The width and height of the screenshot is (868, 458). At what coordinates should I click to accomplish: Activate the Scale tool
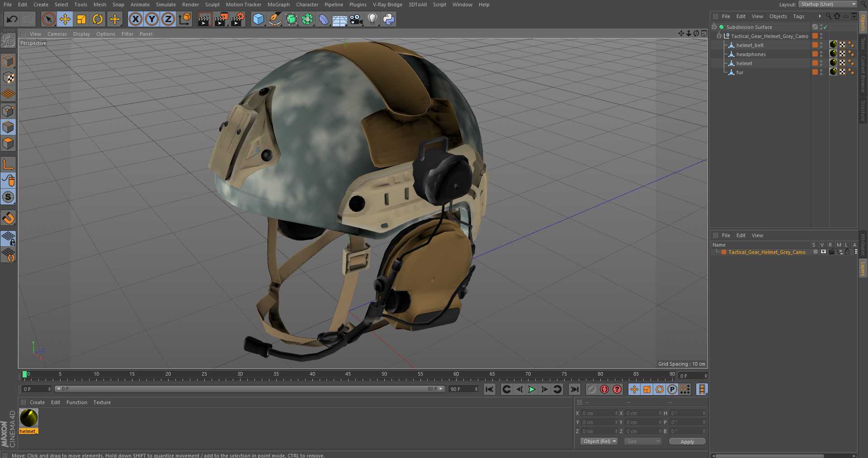point(81,19)
